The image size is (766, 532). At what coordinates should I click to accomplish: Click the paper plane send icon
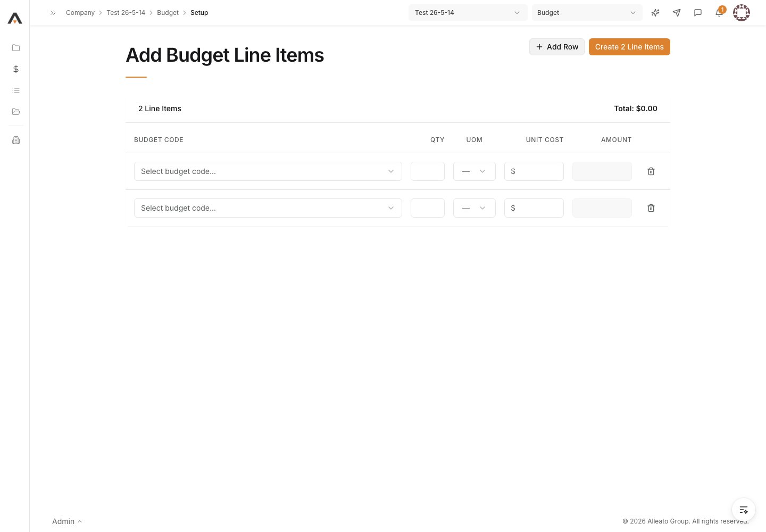tap(677, 13)
